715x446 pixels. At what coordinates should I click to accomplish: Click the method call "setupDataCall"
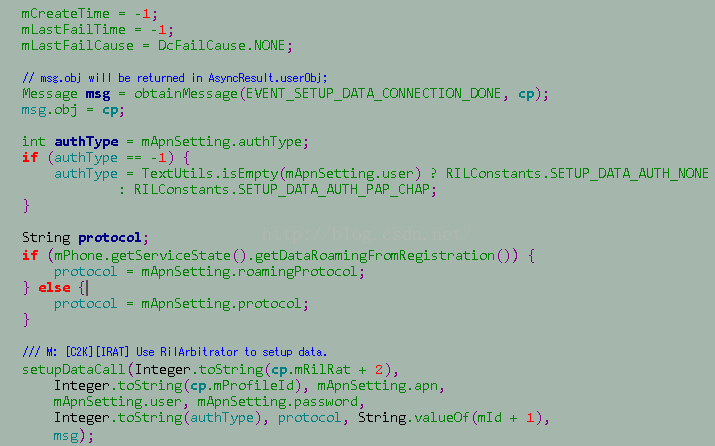[x=73, y=369]
